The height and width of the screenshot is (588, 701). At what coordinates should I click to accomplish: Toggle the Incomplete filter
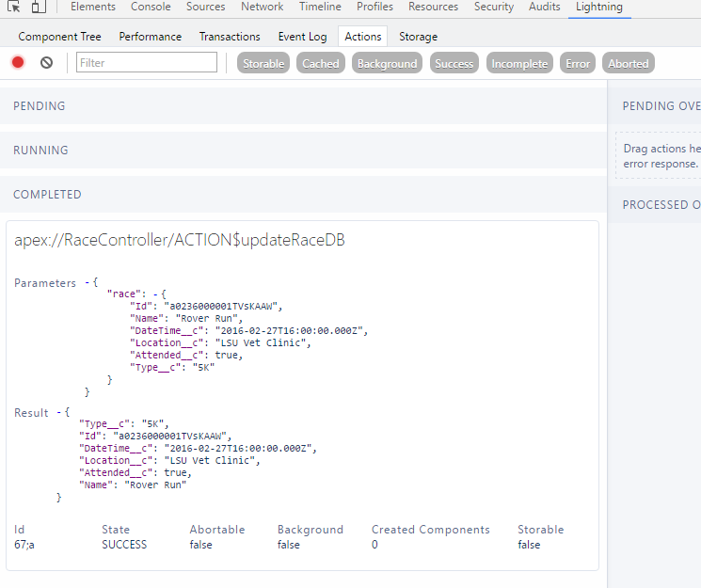point(519,64)
